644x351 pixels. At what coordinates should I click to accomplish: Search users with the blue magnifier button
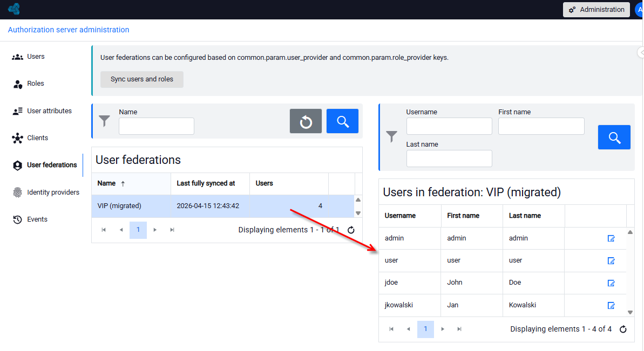[x=614, y=137]
